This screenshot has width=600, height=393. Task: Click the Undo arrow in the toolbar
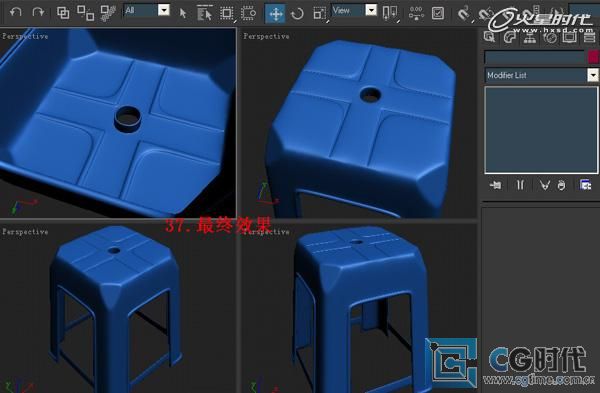click(15, 12)
